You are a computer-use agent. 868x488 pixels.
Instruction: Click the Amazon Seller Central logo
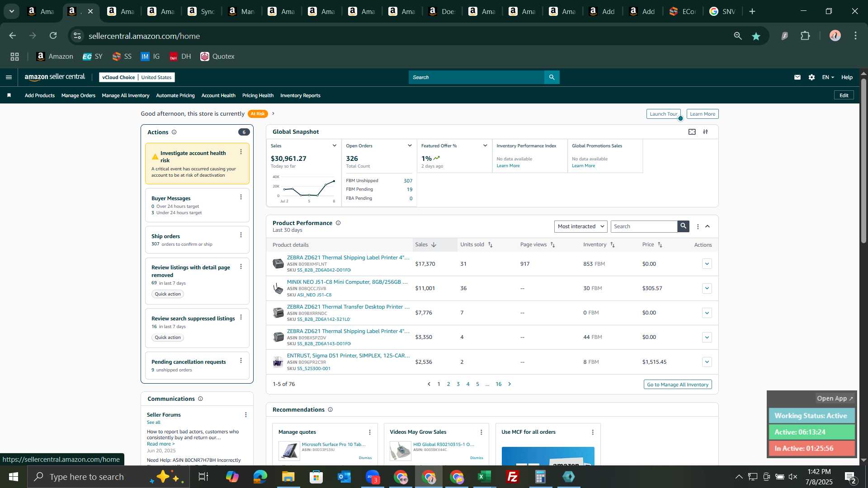tap(55, 77)
